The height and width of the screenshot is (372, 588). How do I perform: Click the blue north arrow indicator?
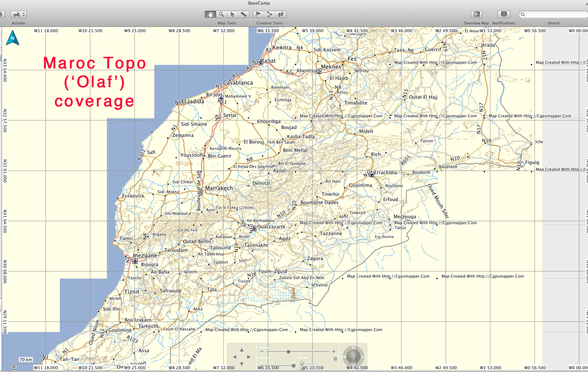click(x=13, y=38)
